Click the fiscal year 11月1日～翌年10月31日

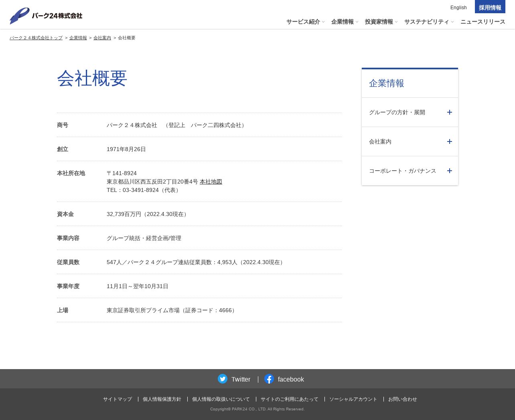click(138, 286)
